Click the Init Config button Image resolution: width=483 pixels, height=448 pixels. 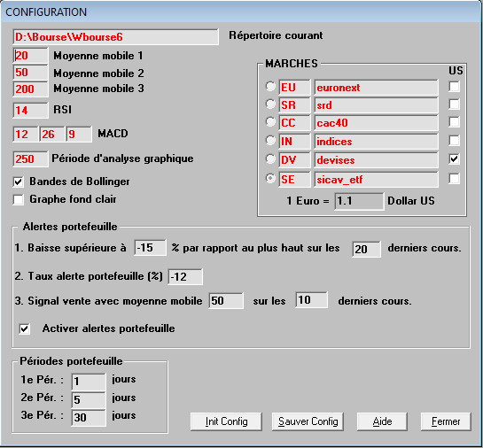(226, 421)
